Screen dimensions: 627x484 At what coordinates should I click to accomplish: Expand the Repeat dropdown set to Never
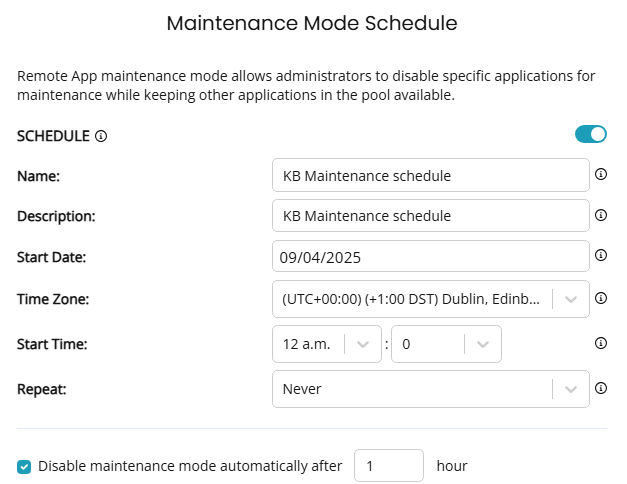[x=431, y=389]
